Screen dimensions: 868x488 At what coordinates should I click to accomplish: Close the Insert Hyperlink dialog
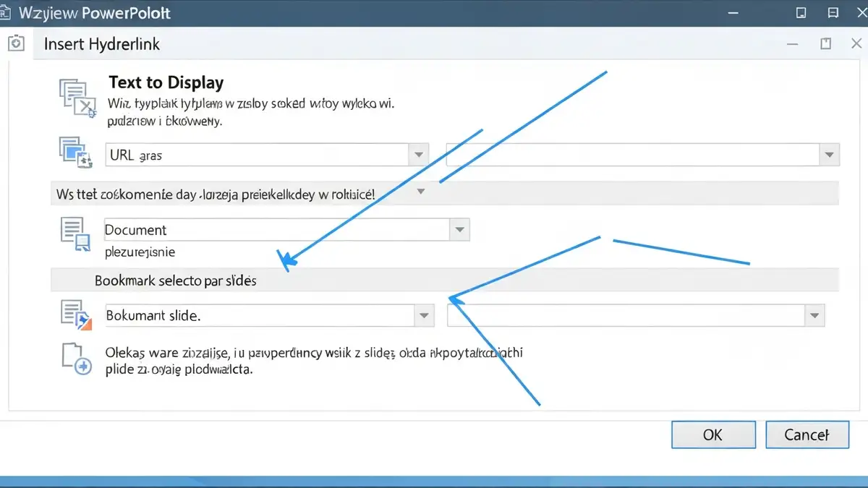click(858, 44)
